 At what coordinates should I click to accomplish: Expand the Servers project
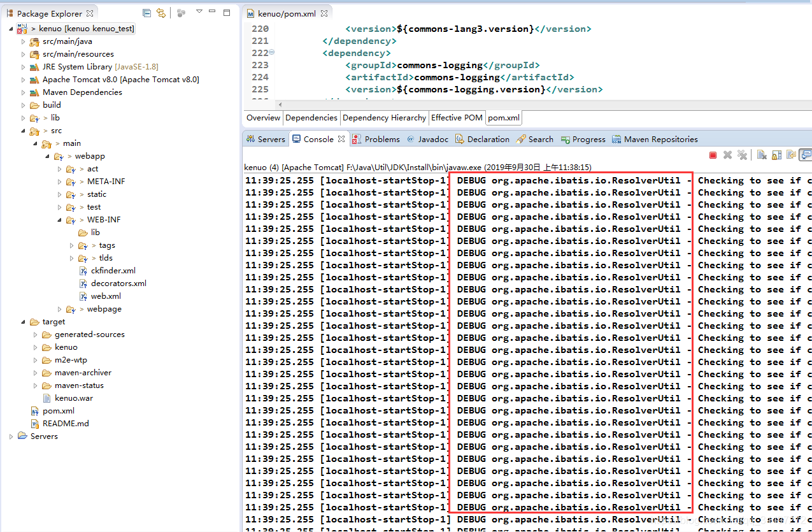click(x=11, y=436)
